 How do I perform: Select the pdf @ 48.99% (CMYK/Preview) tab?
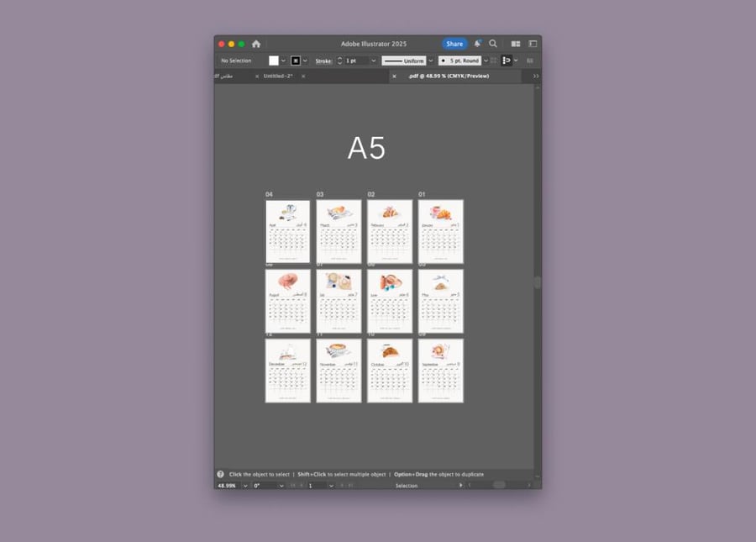[449, 76]
